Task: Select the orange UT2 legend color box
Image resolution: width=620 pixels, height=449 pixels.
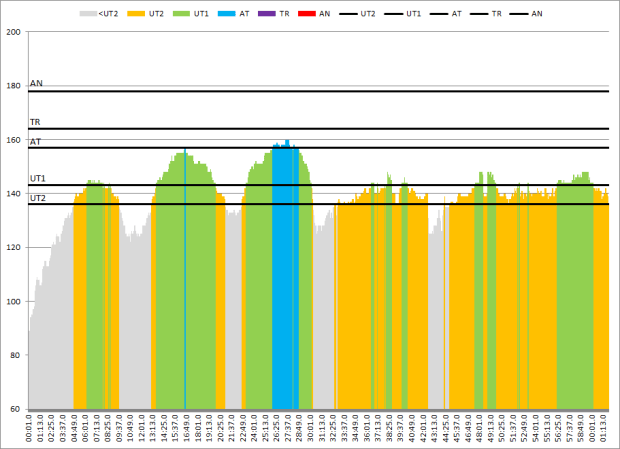Action: (x=137, y=14)
